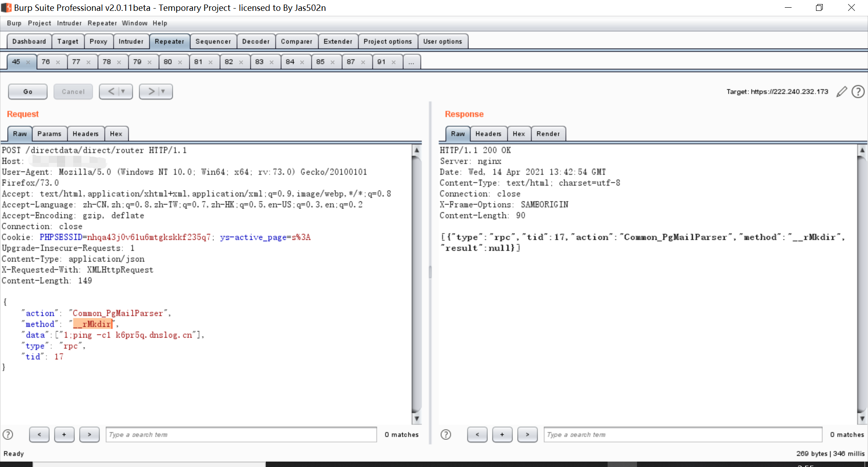Click the request pane scroll down arrow
Image resolution: width=868 pixels, height=467 pixels.
click(417, 419)
